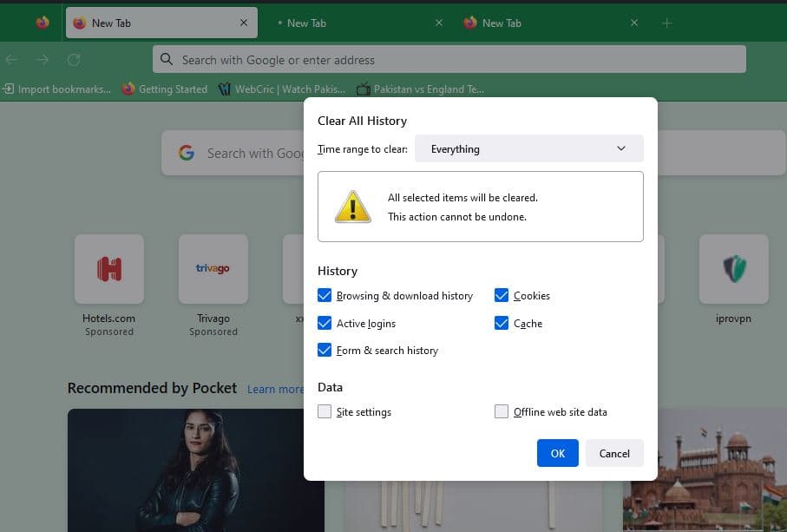Cancel the Clear All History dialog
This screenshot has width=787, height=532.
[x=614, y=453]
